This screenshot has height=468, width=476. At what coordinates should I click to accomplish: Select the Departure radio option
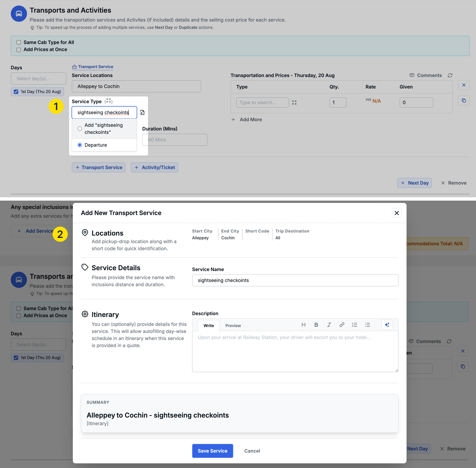coord(80,145)
